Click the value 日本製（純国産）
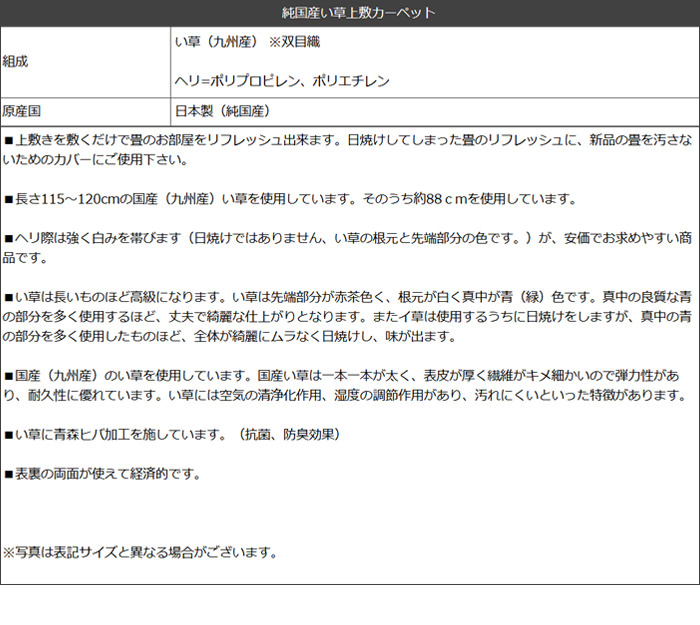This screenshot has width=700, height=625. tap(223, 111)
